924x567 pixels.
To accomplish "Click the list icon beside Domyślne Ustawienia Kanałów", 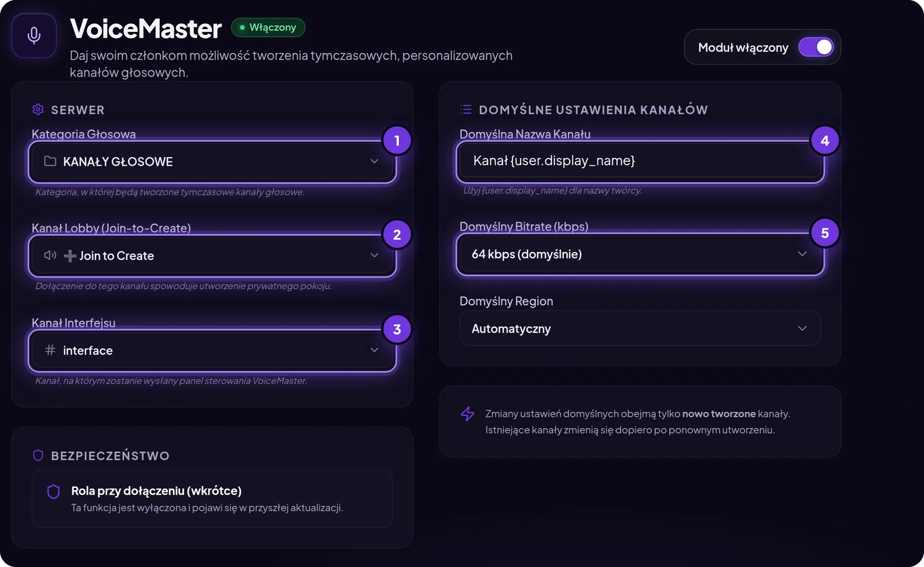I will (x=466, y=109).
